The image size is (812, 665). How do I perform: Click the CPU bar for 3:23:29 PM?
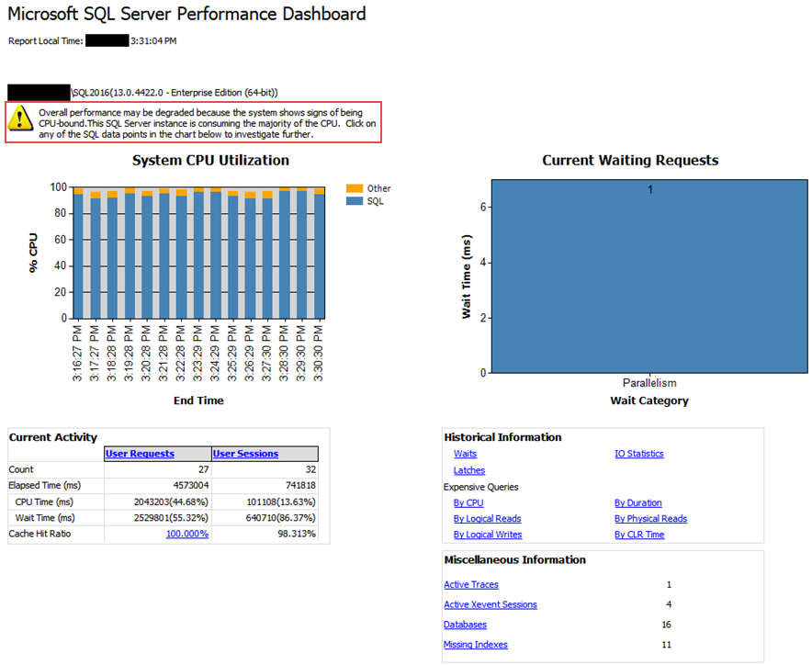point(198,255)
